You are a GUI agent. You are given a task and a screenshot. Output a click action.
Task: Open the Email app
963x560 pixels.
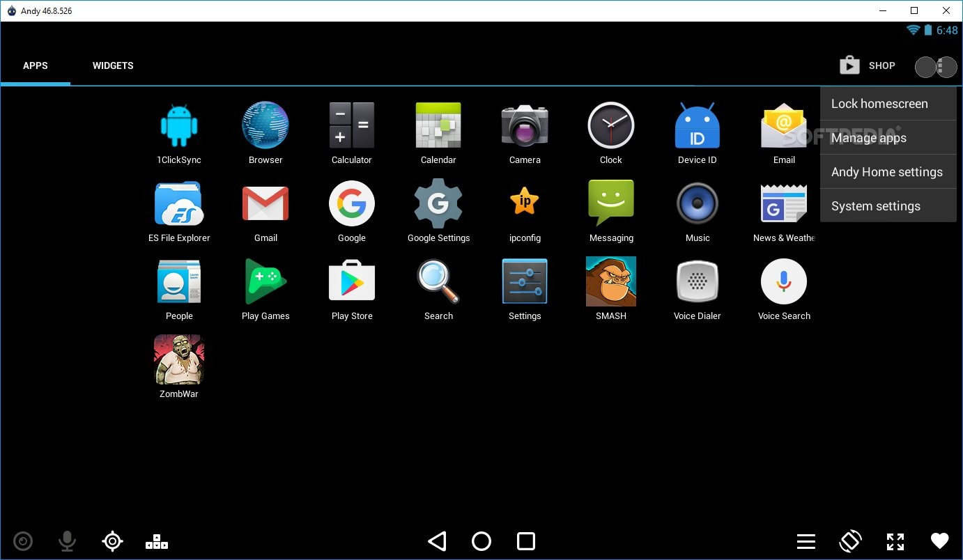(784, 133)
